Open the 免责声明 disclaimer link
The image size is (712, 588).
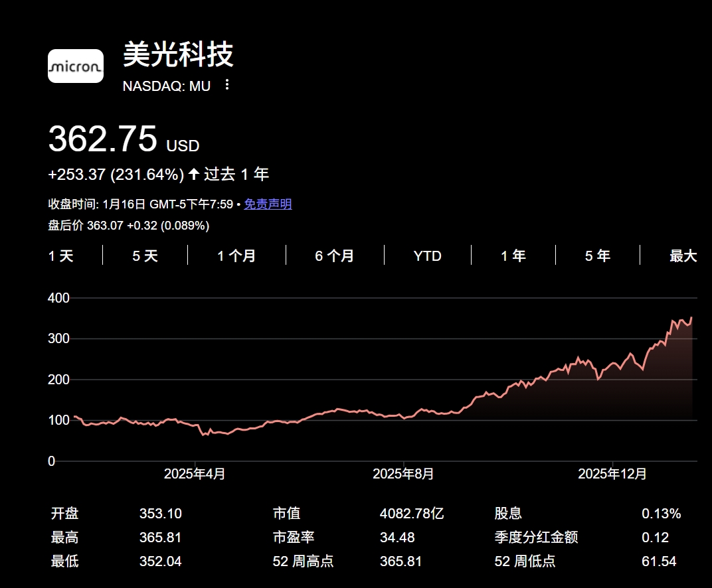point(268,204)
